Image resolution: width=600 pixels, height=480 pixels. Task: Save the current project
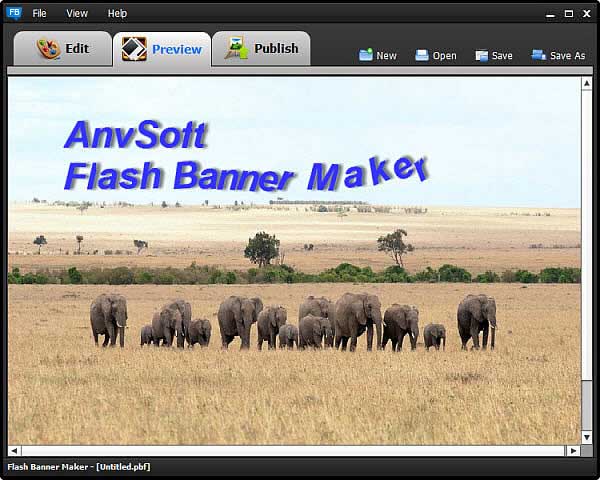494,56
